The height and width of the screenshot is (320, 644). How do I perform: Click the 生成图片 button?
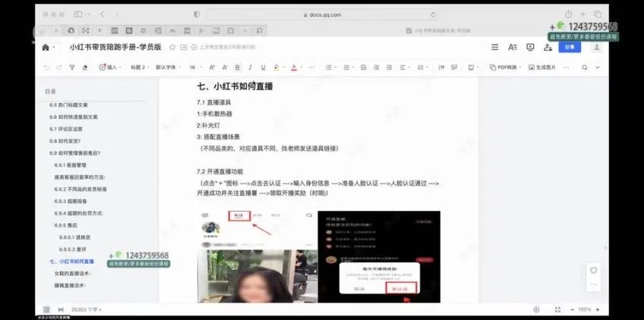pyautogui.click(x=542, y=67)
